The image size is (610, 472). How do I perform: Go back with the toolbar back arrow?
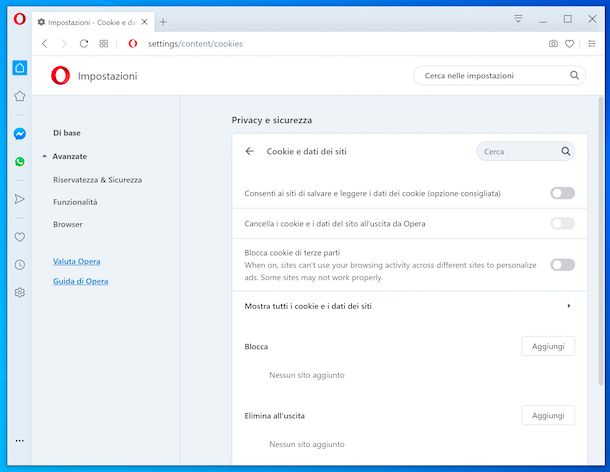tap(45, 44)
